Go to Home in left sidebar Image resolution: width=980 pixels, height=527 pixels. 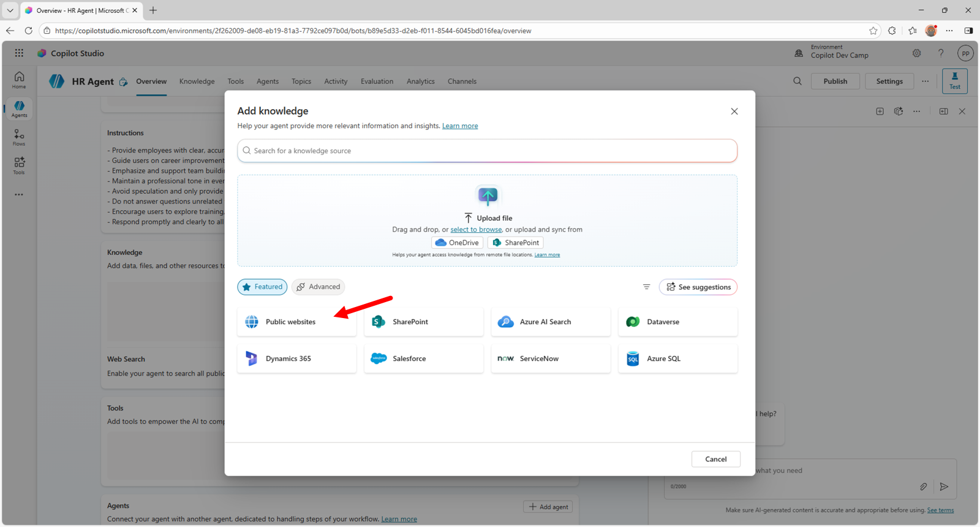[19, 80]
